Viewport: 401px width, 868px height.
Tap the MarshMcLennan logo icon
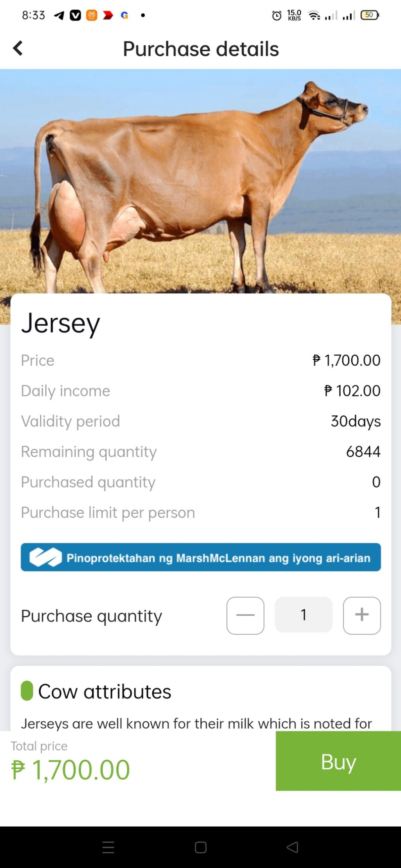46,557
